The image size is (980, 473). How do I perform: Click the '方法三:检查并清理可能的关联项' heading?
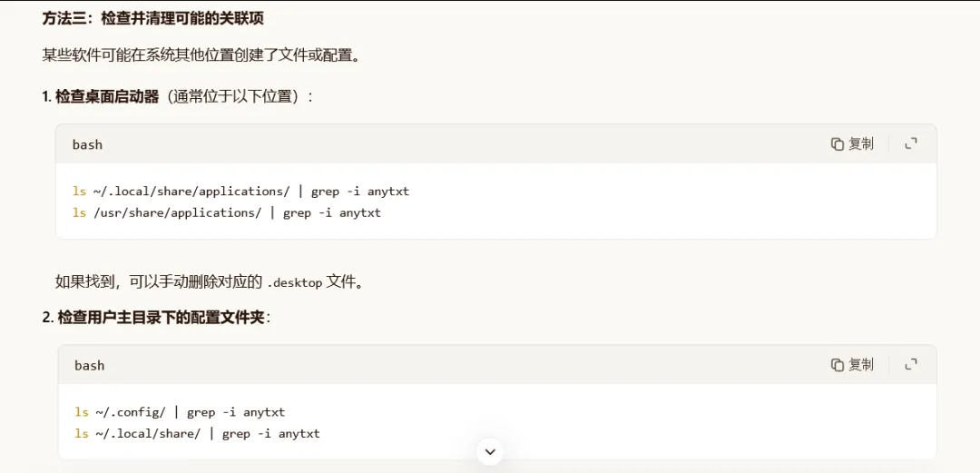(x=153, y=19)
